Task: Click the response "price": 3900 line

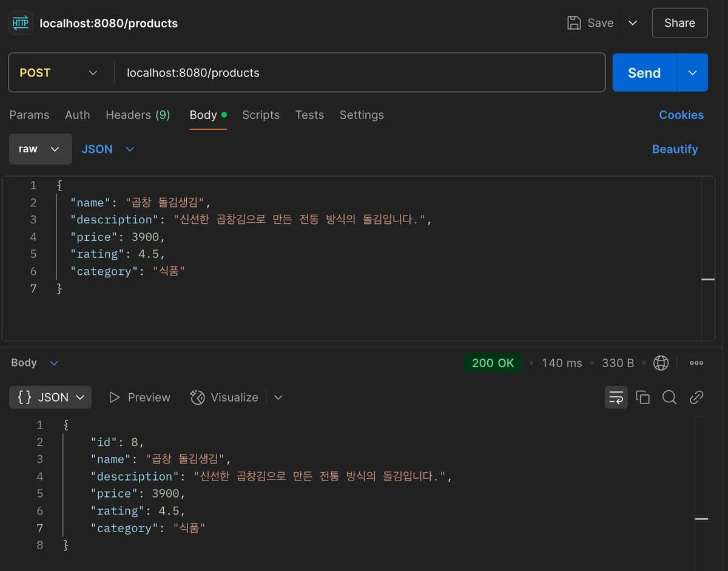Action: pos(138,493)
